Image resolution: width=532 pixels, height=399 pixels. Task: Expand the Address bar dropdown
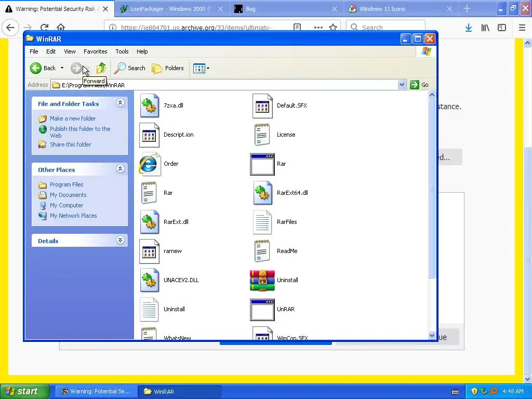coord(402,85)
